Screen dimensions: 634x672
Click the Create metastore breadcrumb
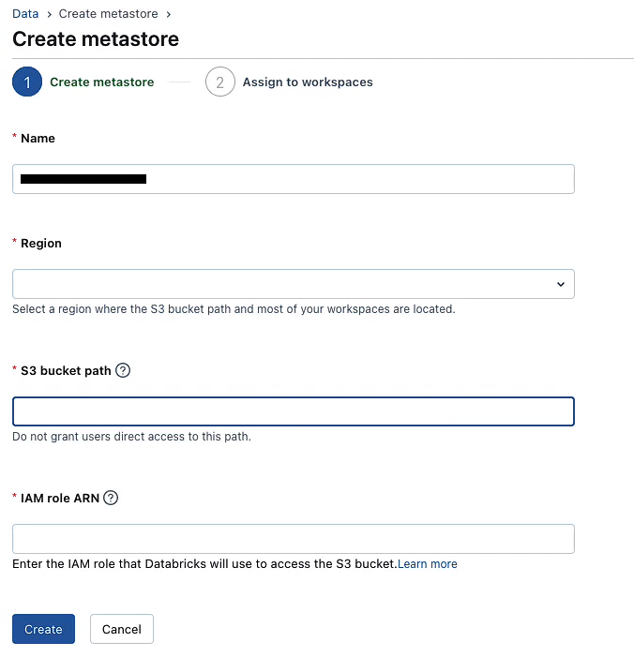coord(109,14)
